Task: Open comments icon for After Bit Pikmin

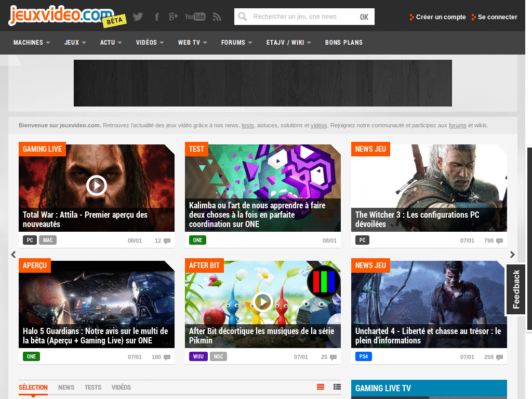Action: pyautogui.click(x=333, y=357)
